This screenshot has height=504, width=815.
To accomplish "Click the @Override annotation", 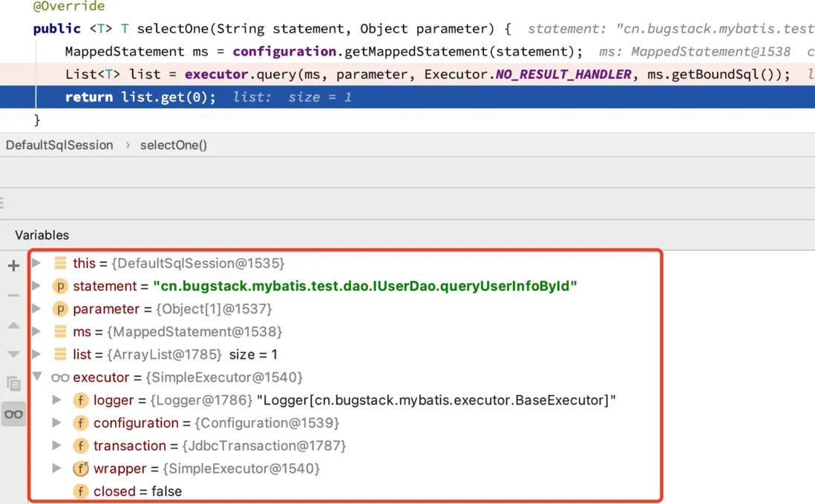I will tap(69, 6).
